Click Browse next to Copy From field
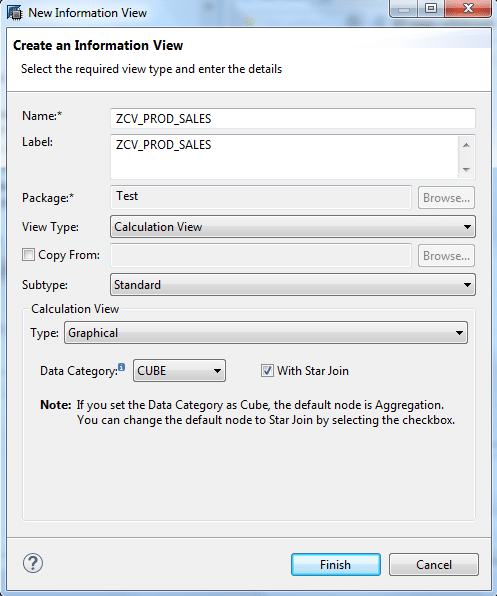This screenshot has width=497, height=596. (x=446, y=256)
